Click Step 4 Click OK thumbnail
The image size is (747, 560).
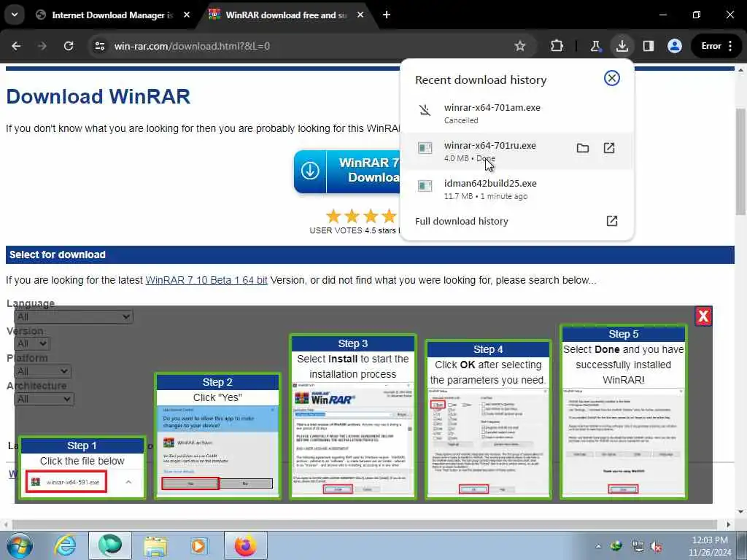click(x=488, y=419)
